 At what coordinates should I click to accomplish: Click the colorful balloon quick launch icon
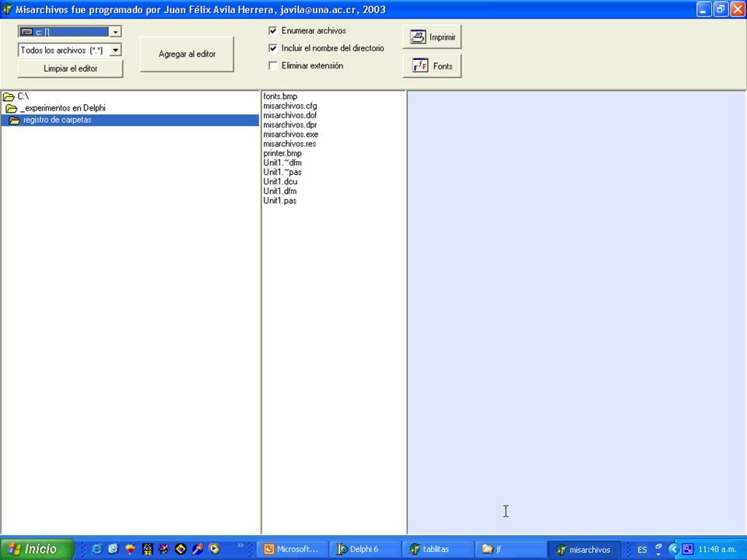point(130,549)
